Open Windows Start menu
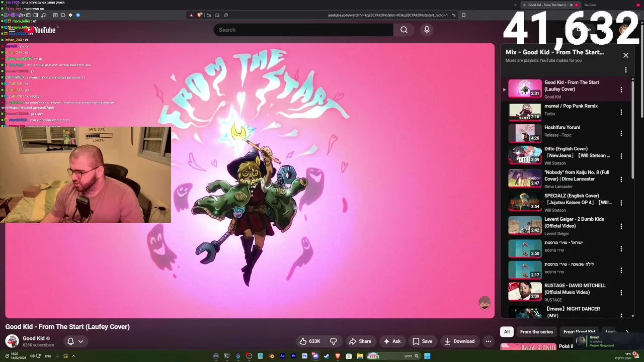644x362 pixels. [x=427, y=356]
